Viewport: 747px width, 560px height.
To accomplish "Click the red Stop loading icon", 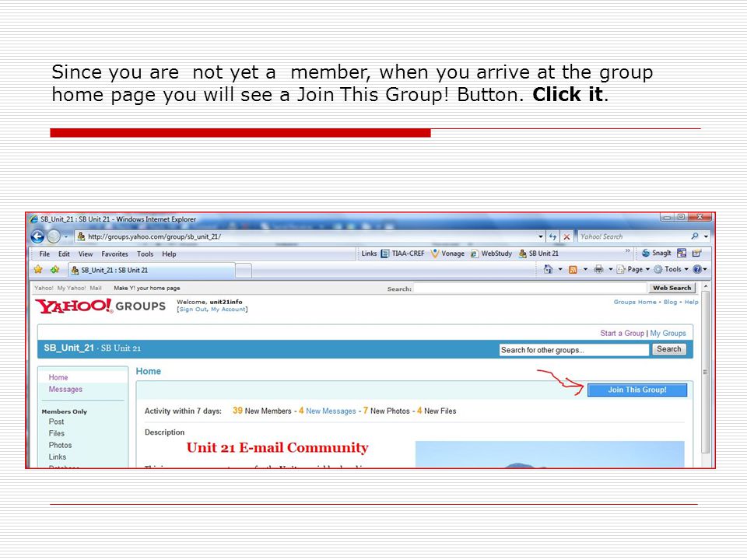I will [566, 236].
